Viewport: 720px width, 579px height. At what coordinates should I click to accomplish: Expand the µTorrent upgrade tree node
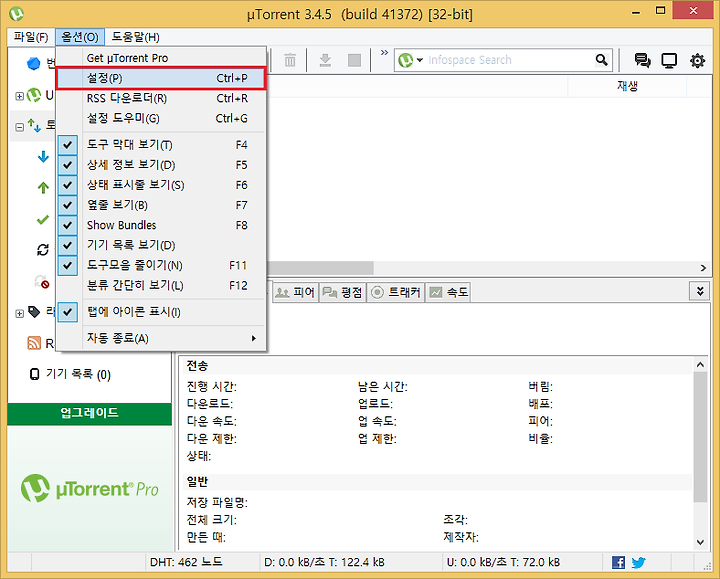pyautogui.click(x=19, y=96)
